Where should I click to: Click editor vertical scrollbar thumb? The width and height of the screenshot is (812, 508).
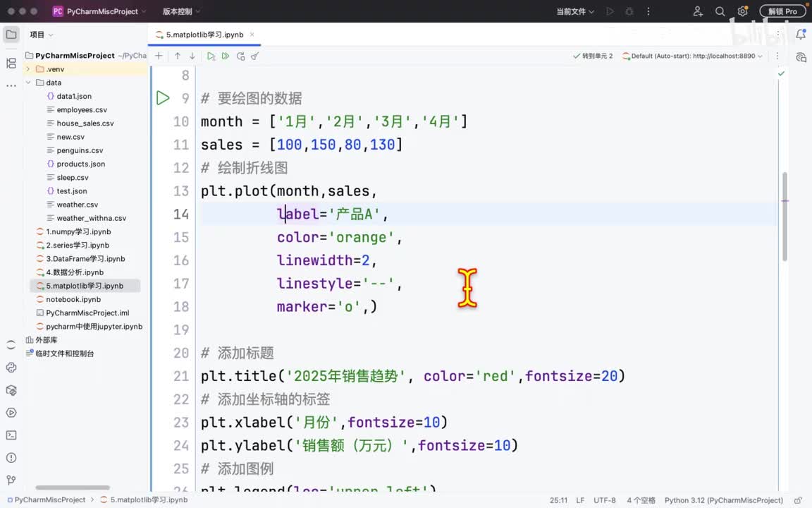(x=785, y=216)
